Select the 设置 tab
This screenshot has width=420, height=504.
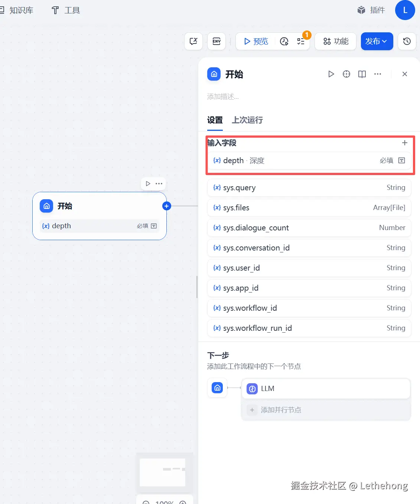coord(215,120)
